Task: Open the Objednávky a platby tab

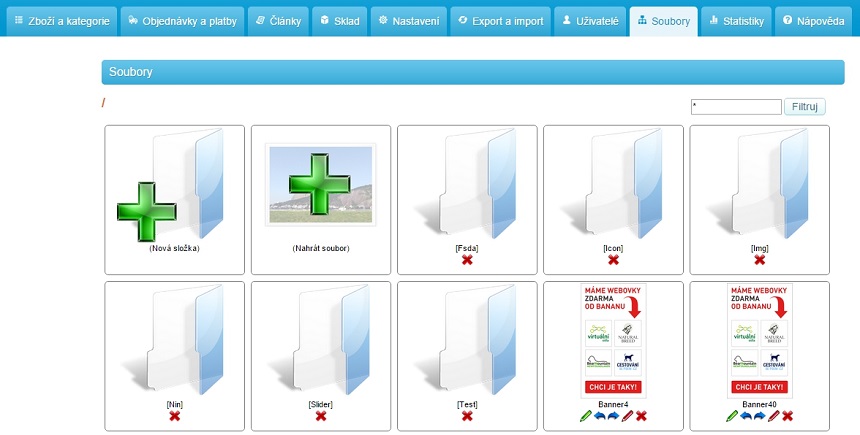Action: [182, 21]
